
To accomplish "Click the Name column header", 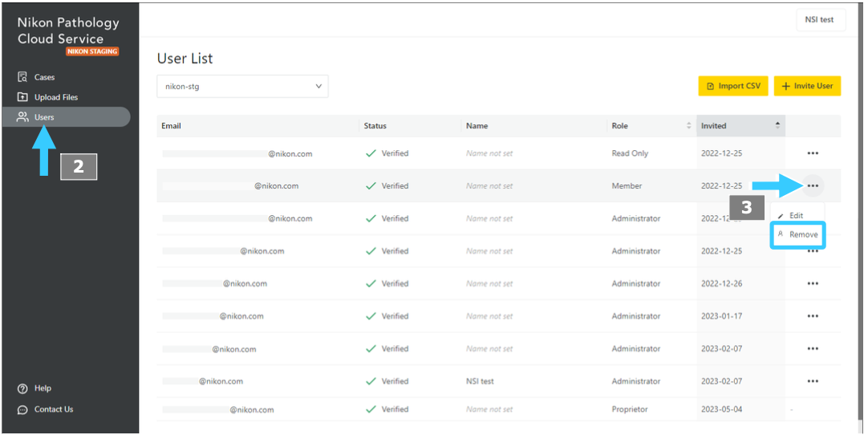I will pyautogui.click(x=477, y=126).
